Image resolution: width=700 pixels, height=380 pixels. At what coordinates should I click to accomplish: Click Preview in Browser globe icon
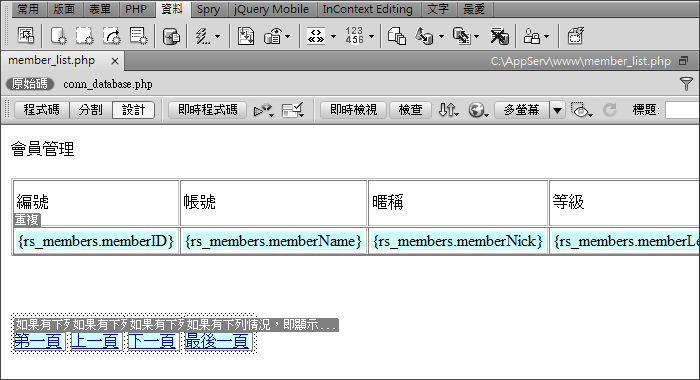tap(478, 110)
